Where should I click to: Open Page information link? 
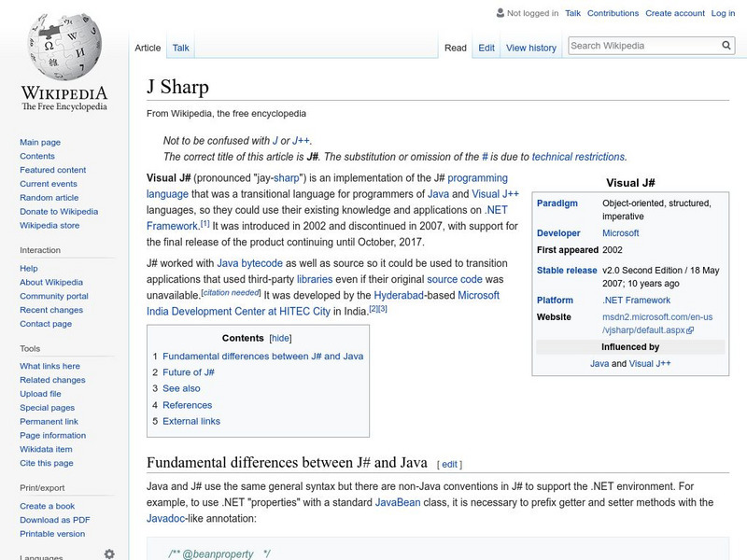point(53,435)
